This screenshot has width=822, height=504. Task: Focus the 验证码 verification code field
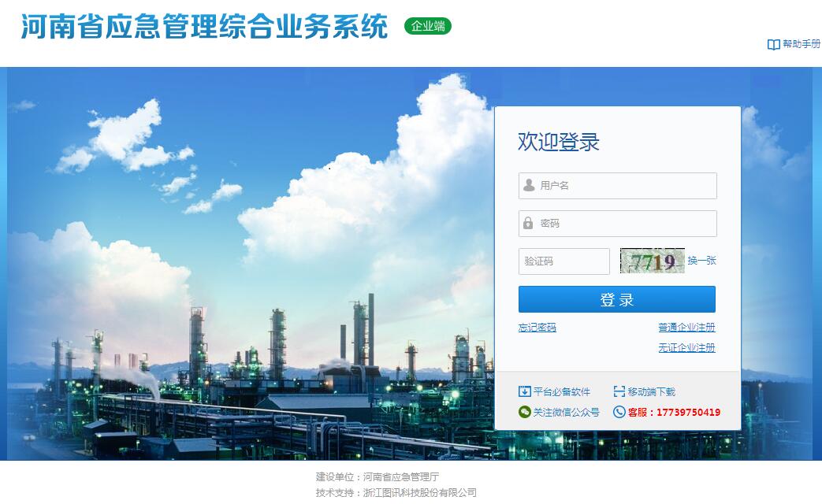564,261
